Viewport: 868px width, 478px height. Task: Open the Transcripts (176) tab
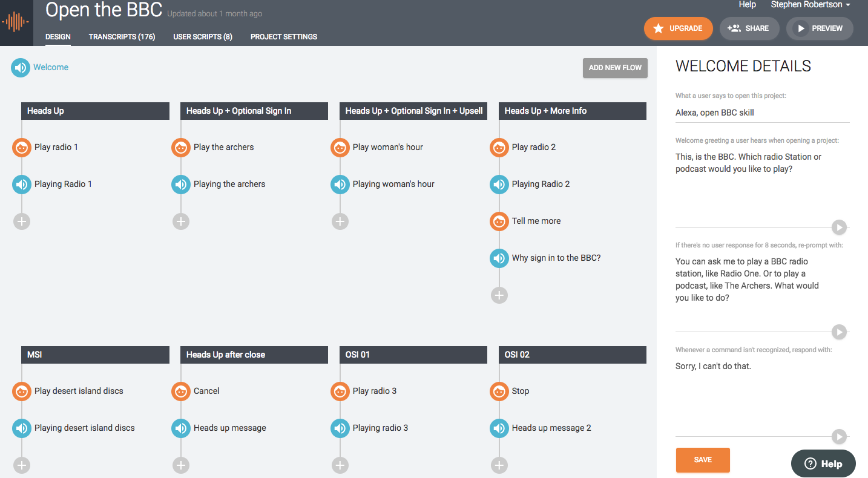point(122,37)
